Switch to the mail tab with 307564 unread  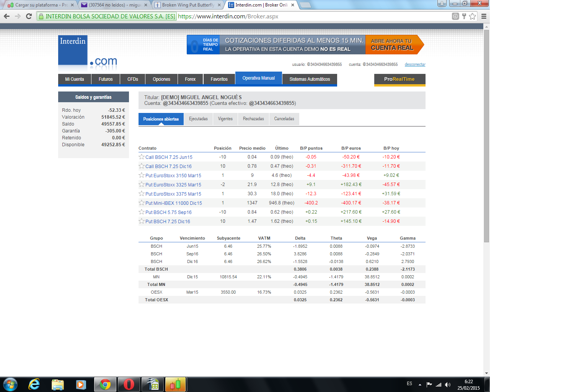point(114,5)
